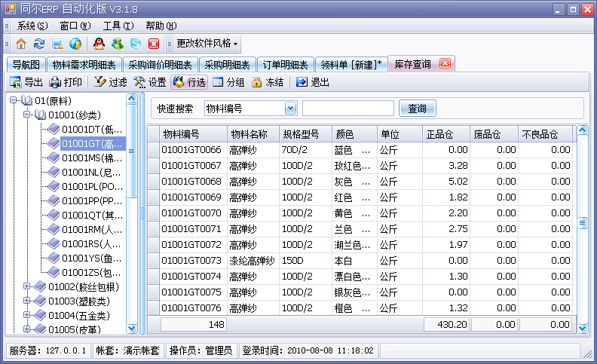Switch to the 采购明细表 tab
Screen dimensions: 597x364
click(227, 64)
